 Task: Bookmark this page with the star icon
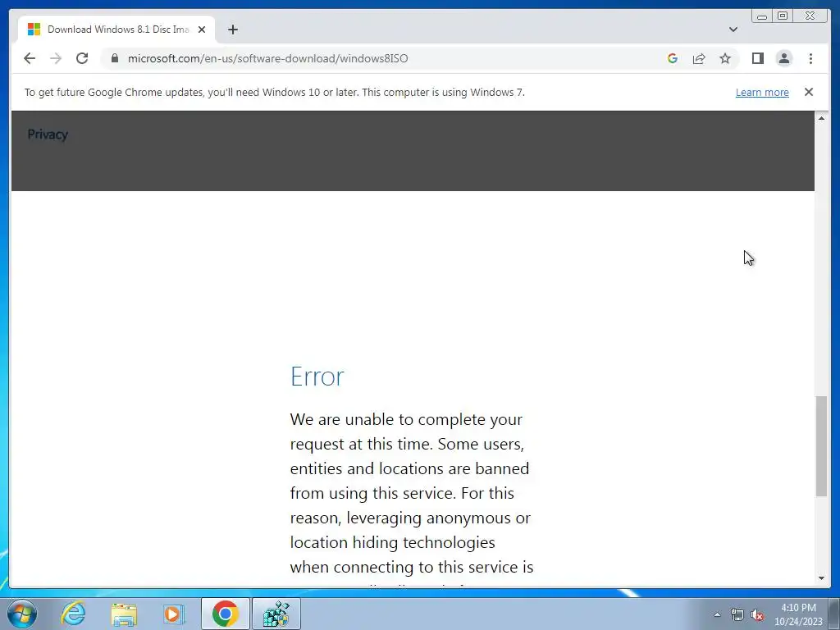725,58
